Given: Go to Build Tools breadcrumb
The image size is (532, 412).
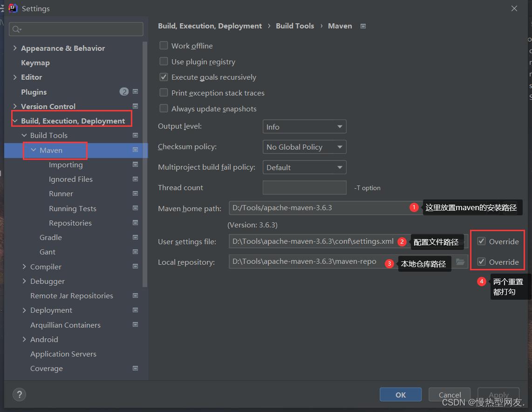Looking at the screenshot, I should point(295,26).
